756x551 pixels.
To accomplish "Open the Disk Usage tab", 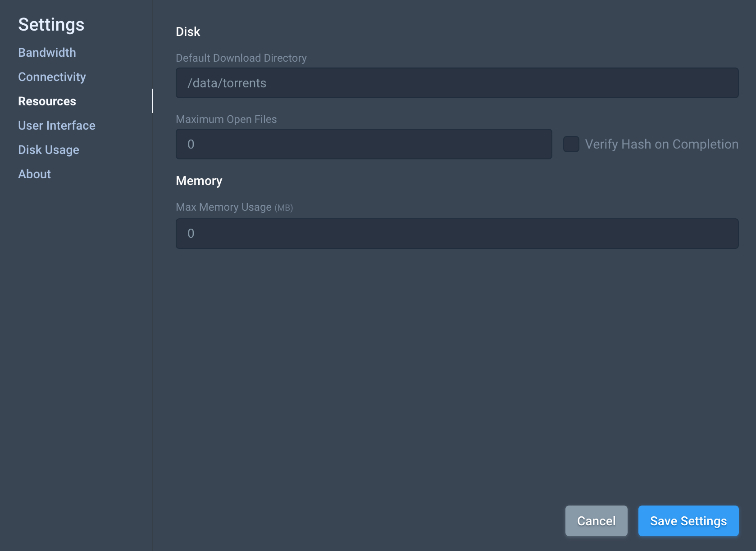I will point(49,150).
